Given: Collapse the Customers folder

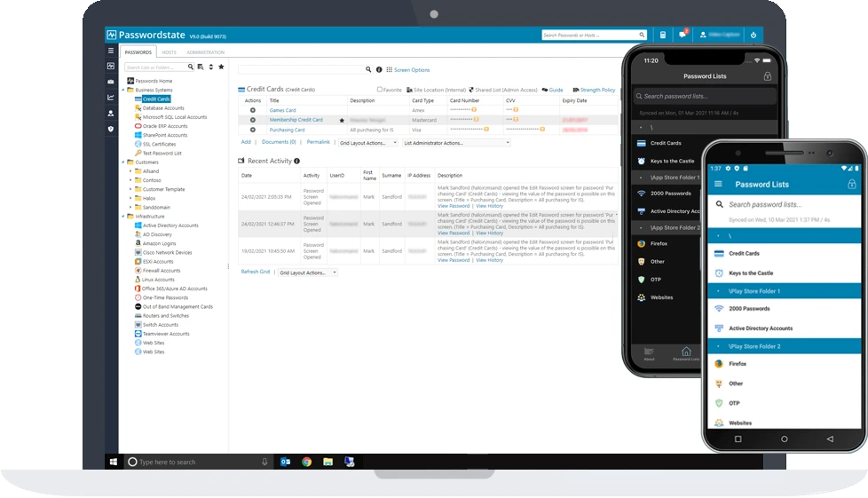Looking at the screenshot, I should click(x=122, y=162).
